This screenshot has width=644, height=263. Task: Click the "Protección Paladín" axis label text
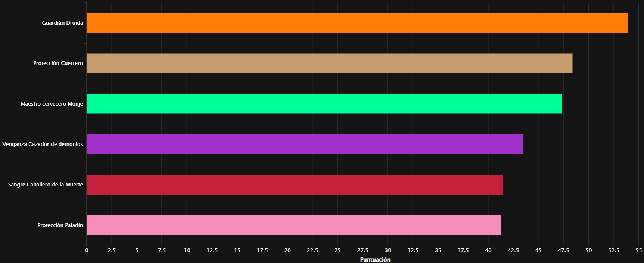pyautogui.click(x=60, y=225)
